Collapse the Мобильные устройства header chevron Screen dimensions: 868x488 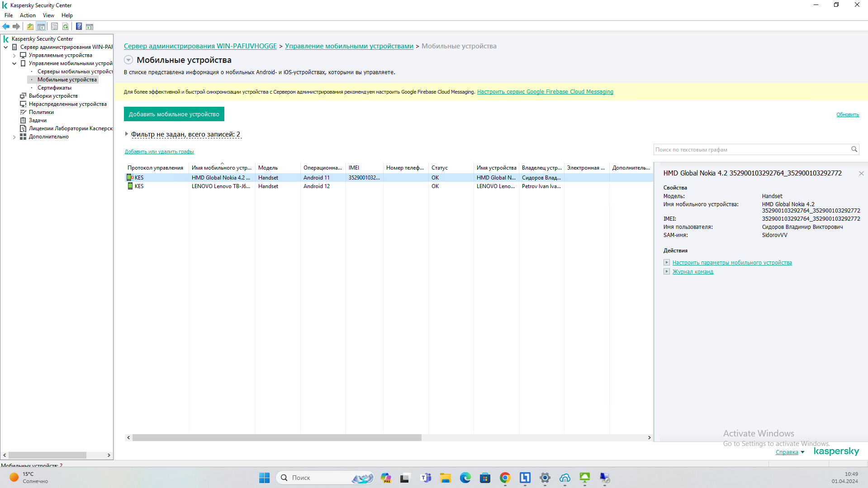click(128, 60)
